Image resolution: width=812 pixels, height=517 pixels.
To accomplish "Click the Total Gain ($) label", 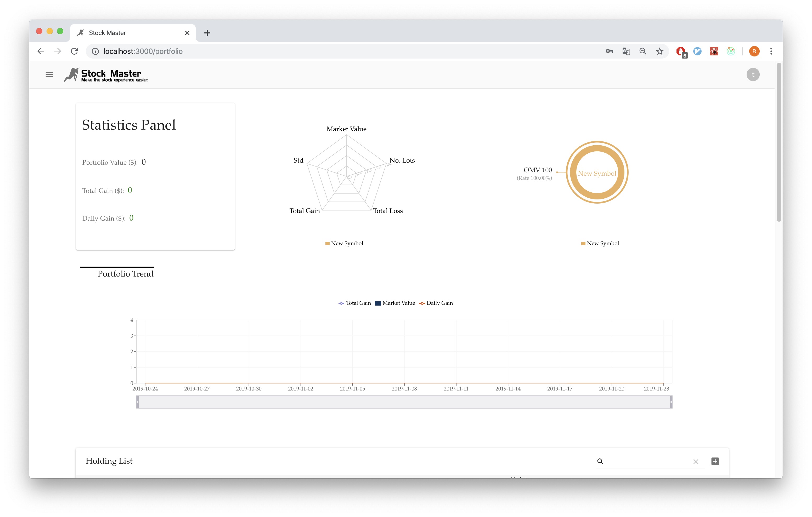I will (103, 191).
